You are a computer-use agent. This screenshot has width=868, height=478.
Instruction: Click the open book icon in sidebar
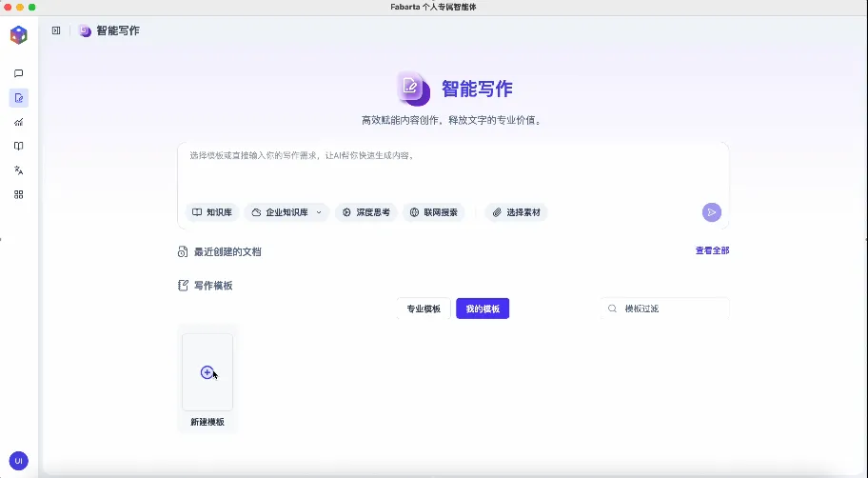click(18, 146)
